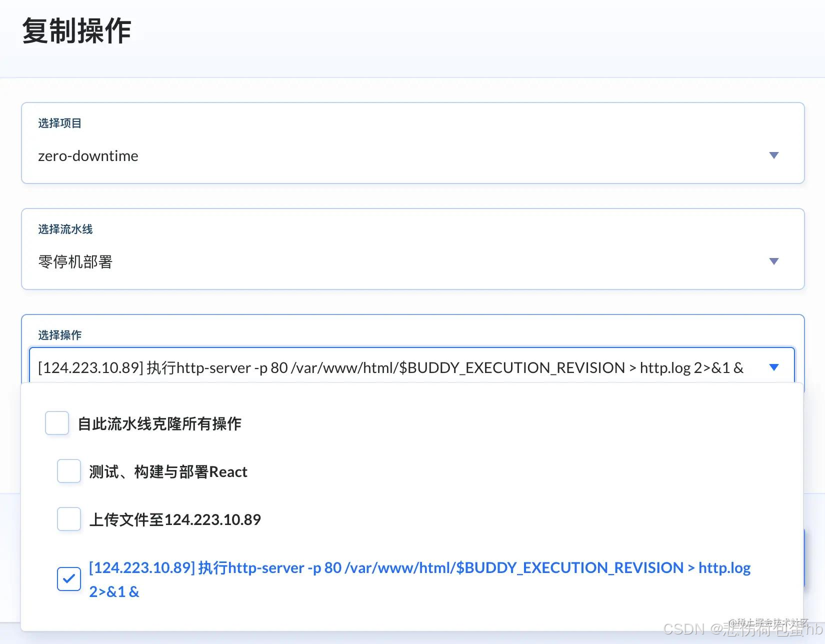
Task: Click the '选择项目' field label
Action: click(x=60, y=123)
